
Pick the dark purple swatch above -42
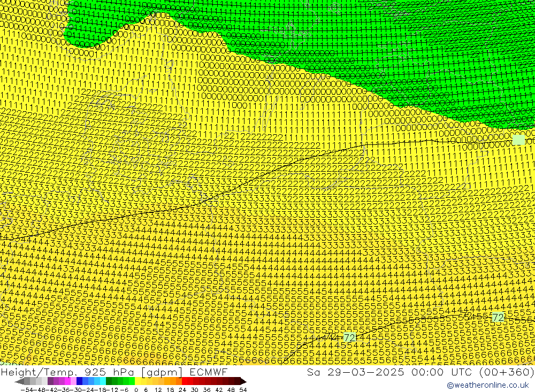coord(50,381)
